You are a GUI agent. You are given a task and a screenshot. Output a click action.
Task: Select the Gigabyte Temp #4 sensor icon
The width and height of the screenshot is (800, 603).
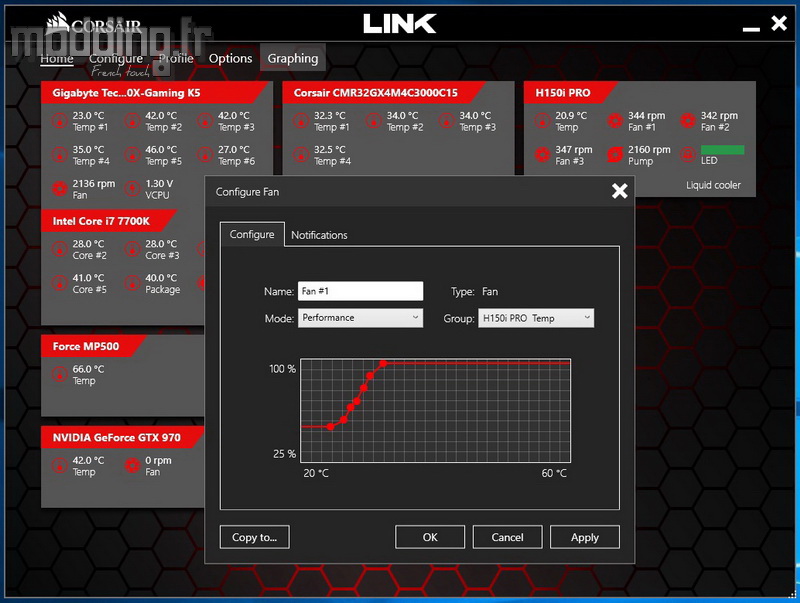(60, 155)
